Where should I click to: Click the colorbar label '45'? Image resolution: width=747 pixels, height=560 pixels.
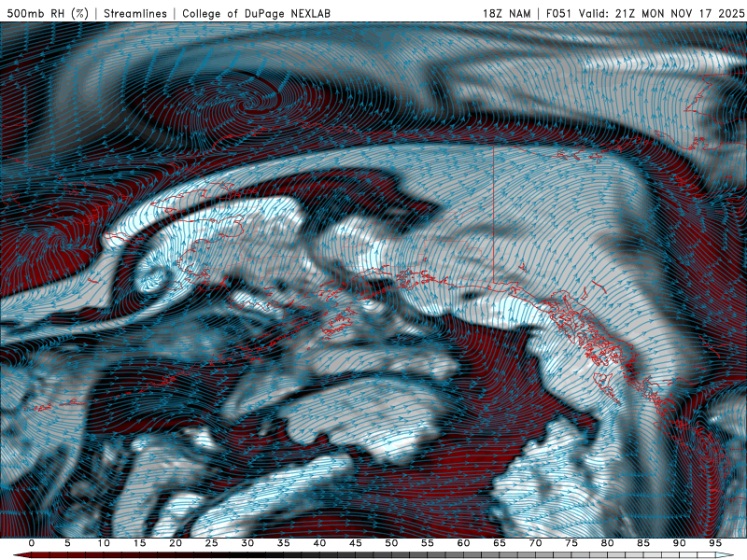[356, 543]
